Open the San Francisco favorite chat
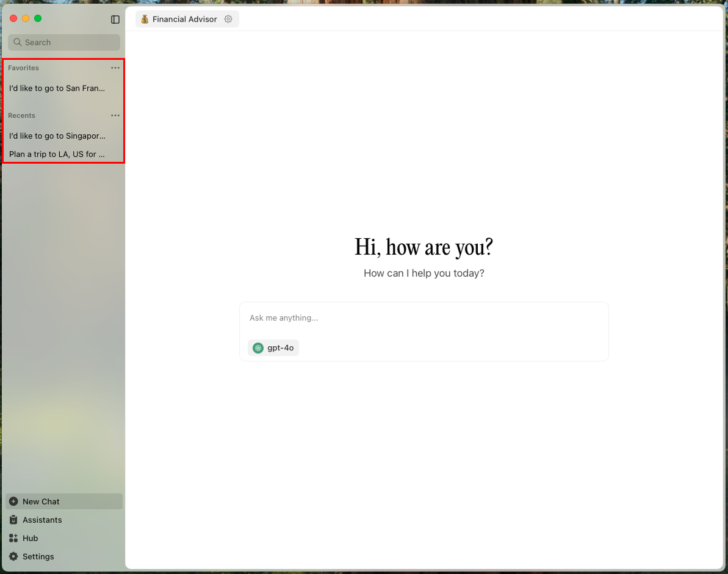 pyautogui.click(x=57, y=89)
